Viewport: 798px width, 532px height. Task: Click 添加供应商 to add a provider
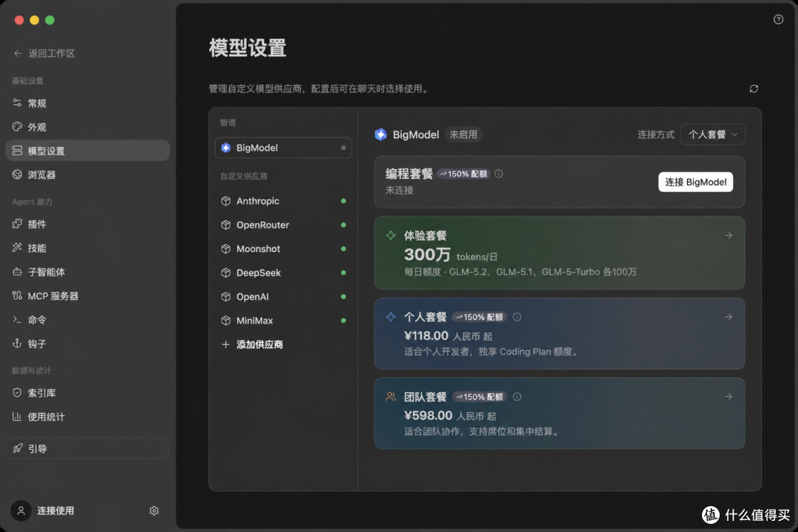(253, 344)
